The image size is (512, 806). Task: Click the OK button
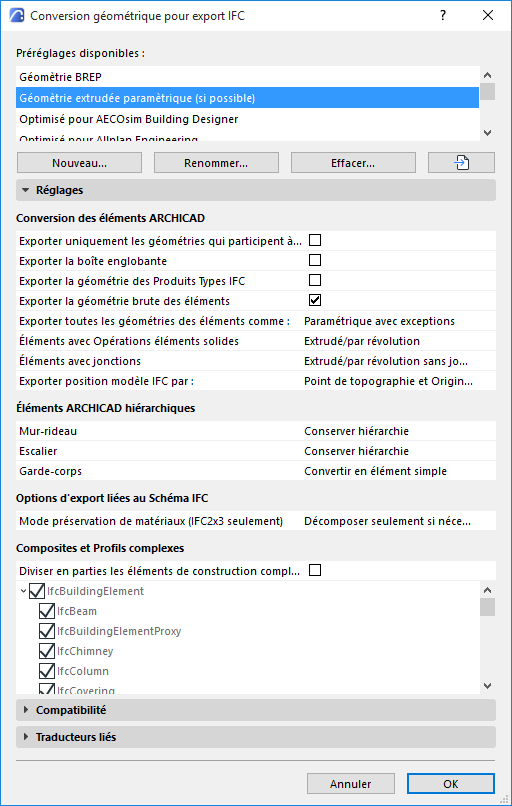451,784
